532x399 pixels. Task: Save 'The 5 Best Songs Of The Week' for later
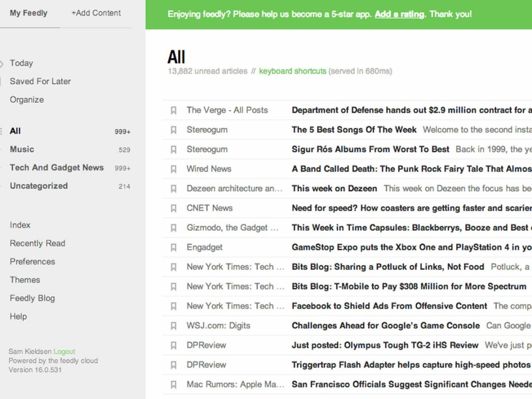tap(173, 130)
